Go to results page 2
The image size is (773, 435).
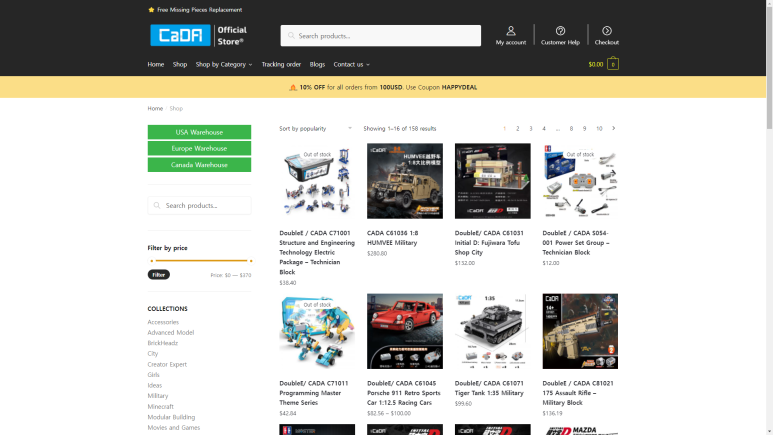(x=518, y=128)
